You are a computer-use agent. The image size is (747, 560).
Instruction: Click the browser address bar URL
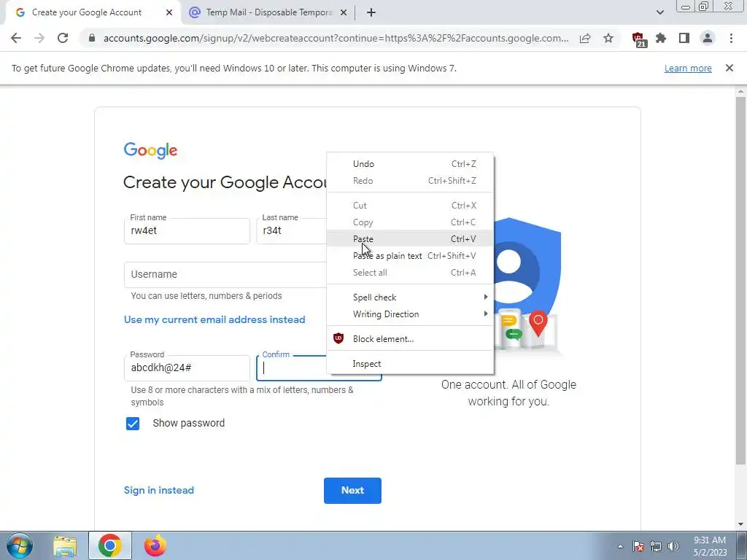coord(336,38)
